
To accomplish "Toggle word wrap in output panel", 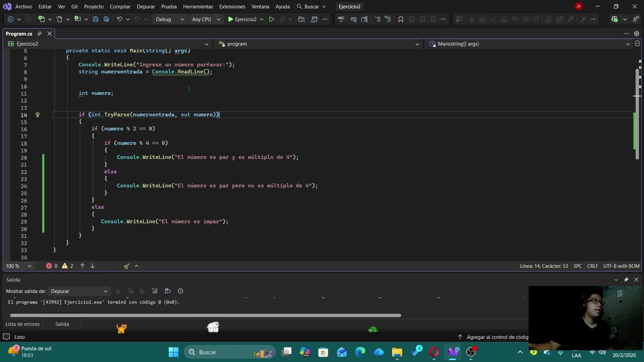I will point(168,291).
